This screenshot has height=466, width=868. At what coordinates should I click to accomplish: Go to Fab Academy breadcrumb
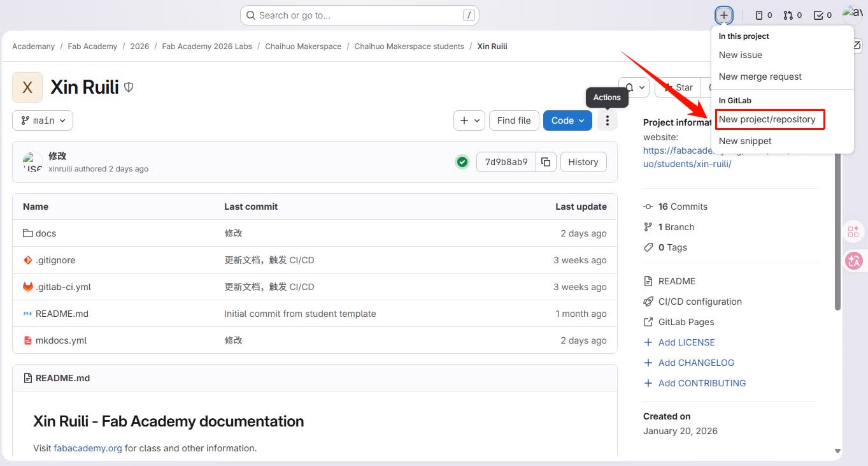(x=92, y=47)
